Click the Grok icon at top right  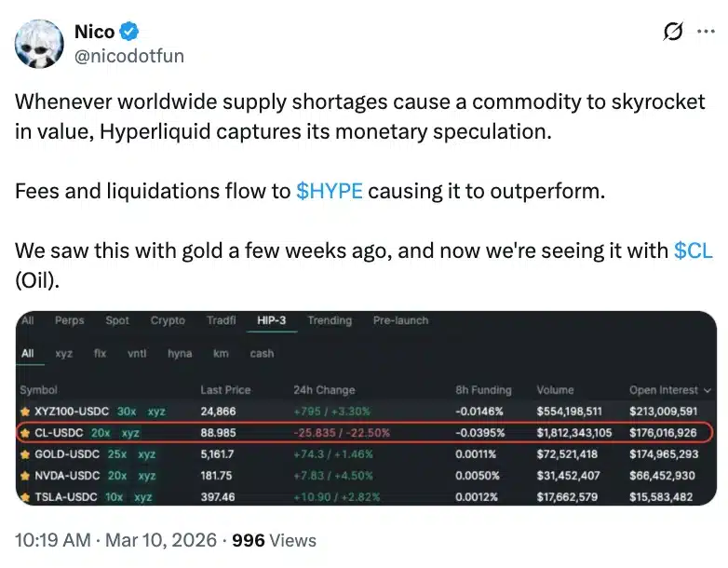click(672, 33)
